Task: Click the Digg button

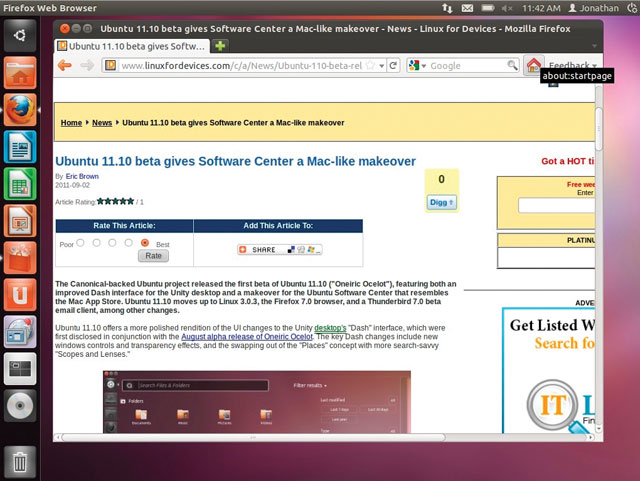Action: (x=441, y=202)
